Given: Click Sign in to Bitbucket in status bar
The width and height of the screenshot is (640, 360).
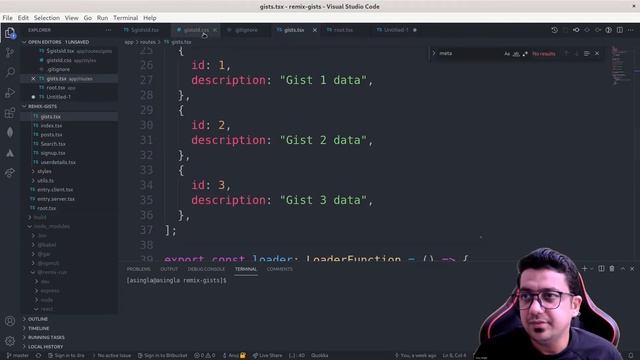Looking at the screenshot, I should (162, 356).
